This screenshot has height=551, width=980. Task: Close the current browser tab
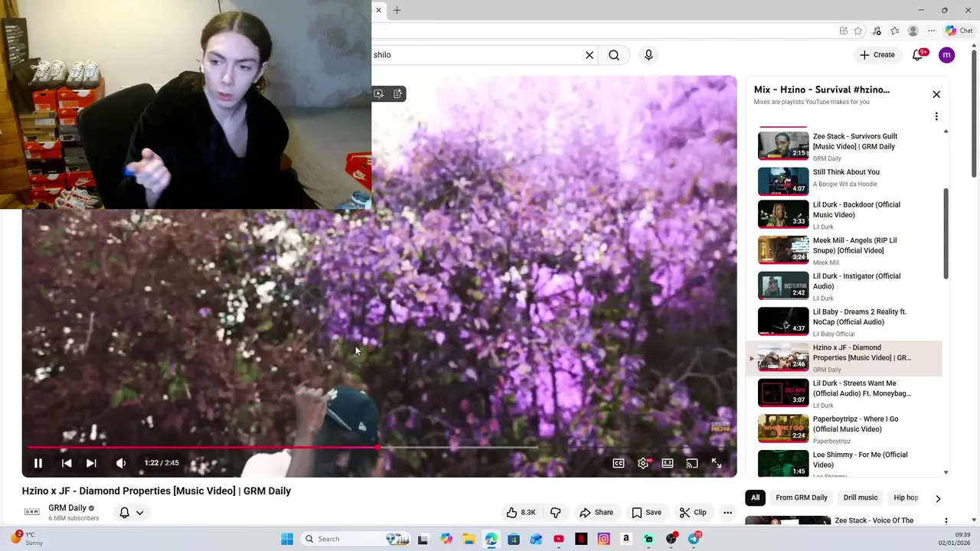pyautogui.click(x=378, y=10)
